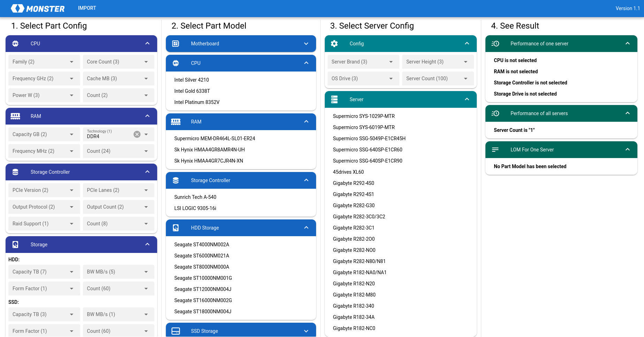
Task: Select LSI LOGIC 9305-16i storage controller
Action: coord(195,208)
